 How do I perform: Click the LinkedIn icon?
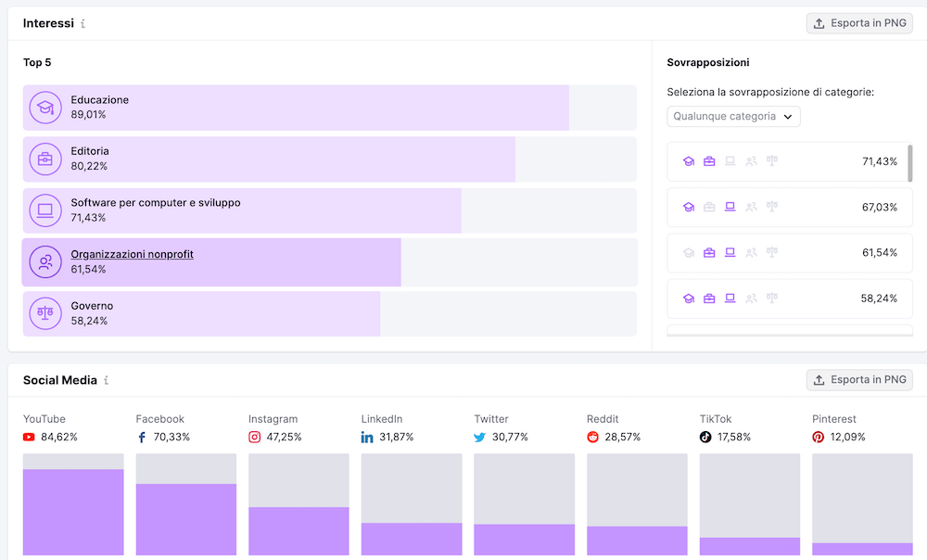click(366, 437)
